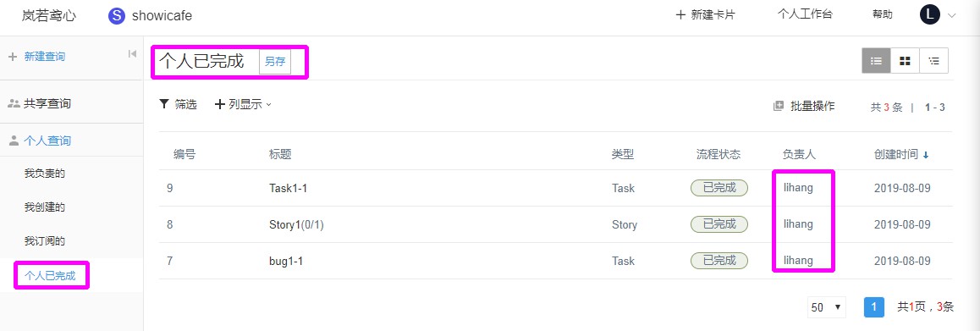Open the Task1-1 card title
Image resolution: width=980 pixels, height=331 pixels.
tap(288, 188)
